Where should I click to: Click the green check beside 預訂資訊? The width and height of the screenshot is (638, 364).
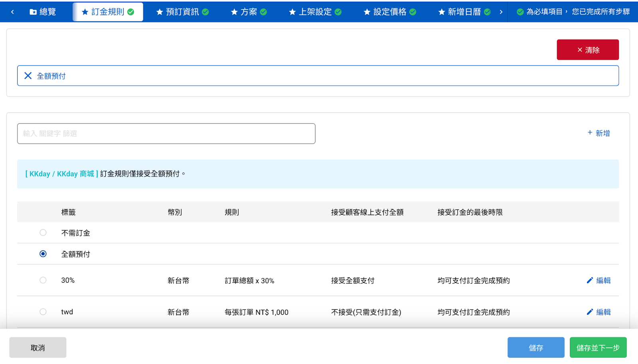(x=205, y=12)
